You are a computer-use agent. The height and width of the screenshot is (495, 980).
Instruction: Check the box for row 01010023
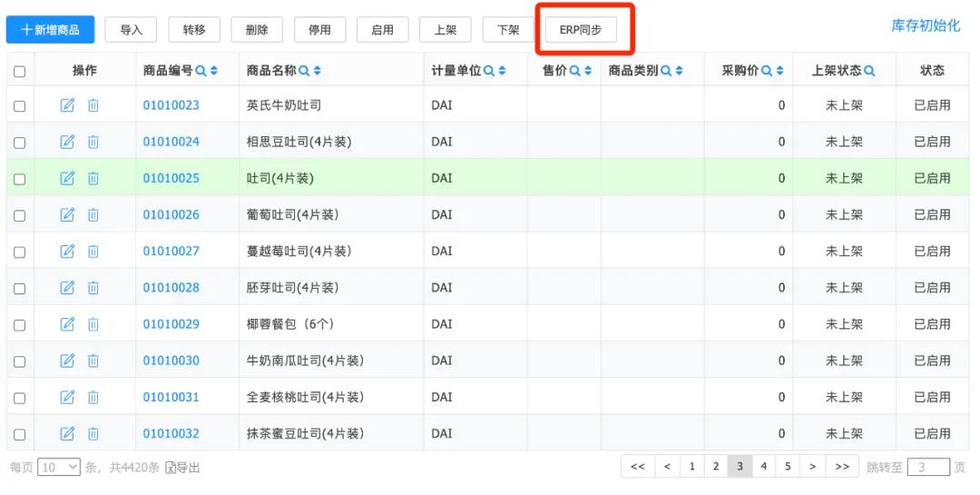tap(19, 105)
